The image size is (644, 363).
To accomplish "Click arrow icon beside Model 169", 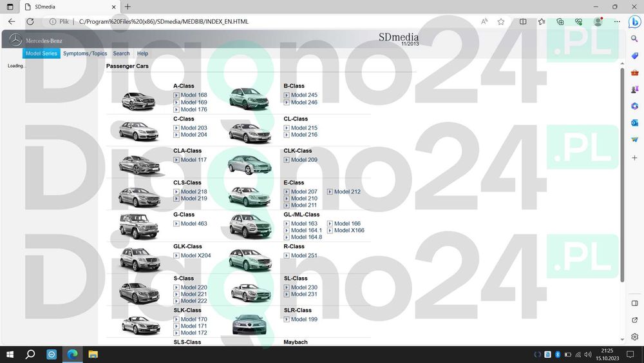I will (176, 103).
